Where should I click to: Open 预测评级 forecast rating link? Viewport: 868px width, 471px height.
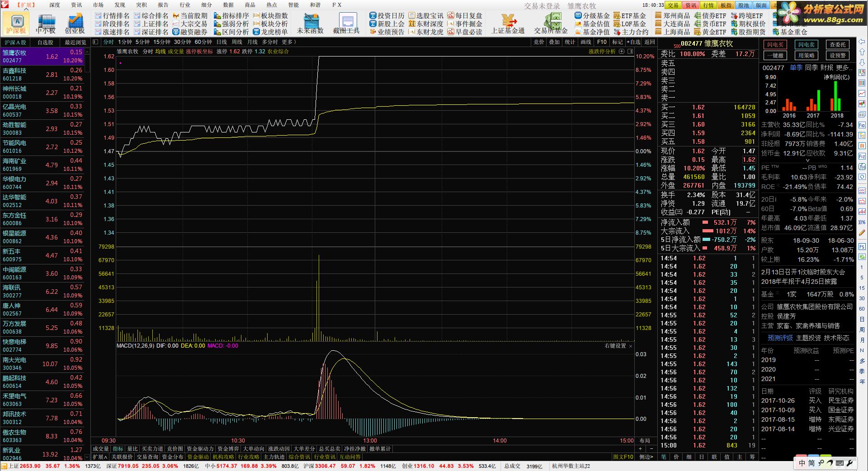pos(780,338)
